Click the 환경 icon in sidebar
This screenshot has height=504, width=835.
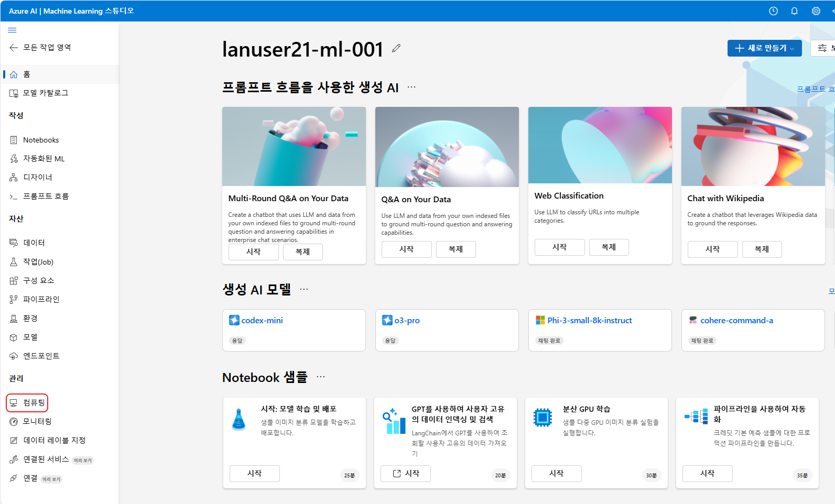(x=14, y=319)
